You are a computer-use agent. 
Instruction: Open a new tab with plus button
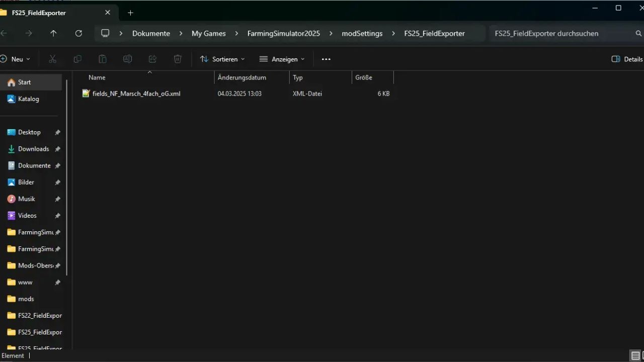[130, 13]
